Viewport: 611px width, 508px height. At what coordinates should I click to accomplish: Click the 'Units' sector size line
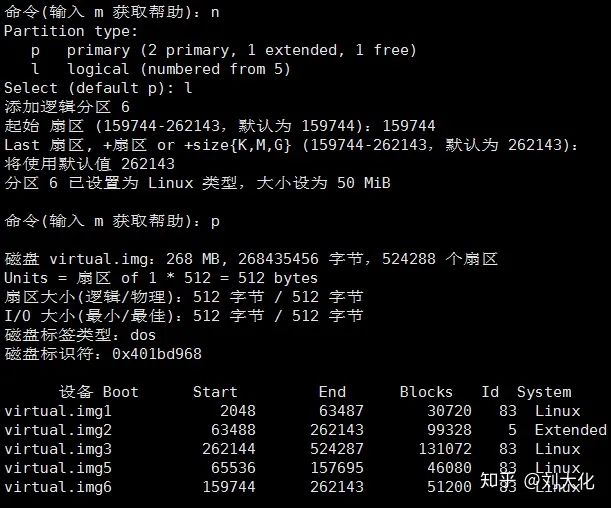pyautogui.click(x=161, y=278)
